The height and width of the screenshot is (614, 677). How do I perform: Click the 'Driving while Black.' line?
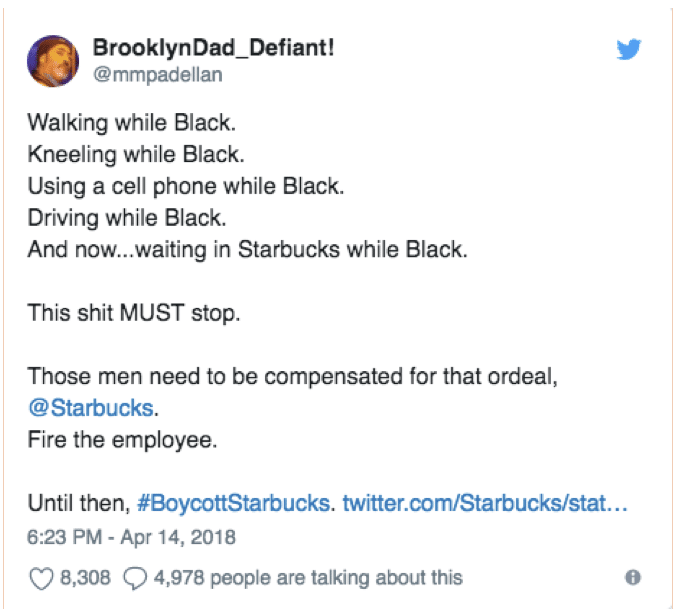[127, 218]
